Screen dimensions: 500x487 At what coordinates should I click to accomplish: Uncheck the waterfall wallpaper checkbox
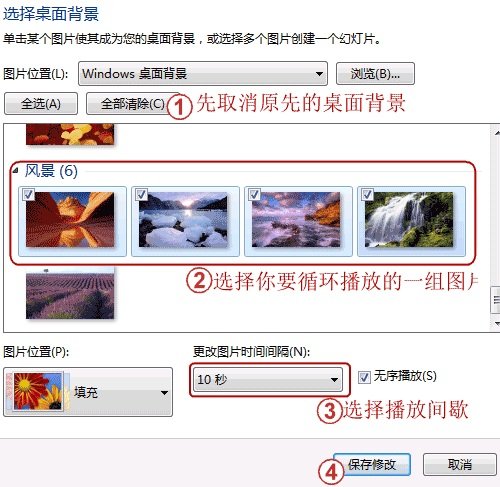tap(367, 194)
